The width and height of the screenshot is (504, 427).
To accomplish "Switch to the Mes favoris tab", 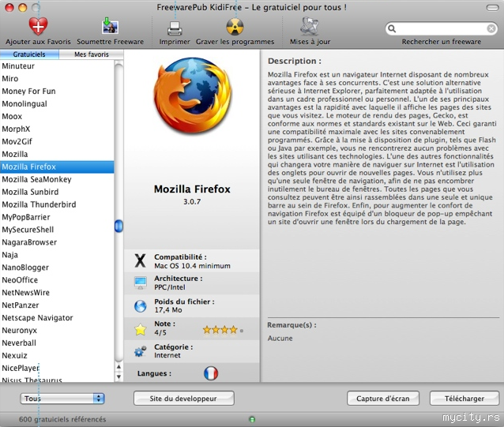I will click(91, 55).
